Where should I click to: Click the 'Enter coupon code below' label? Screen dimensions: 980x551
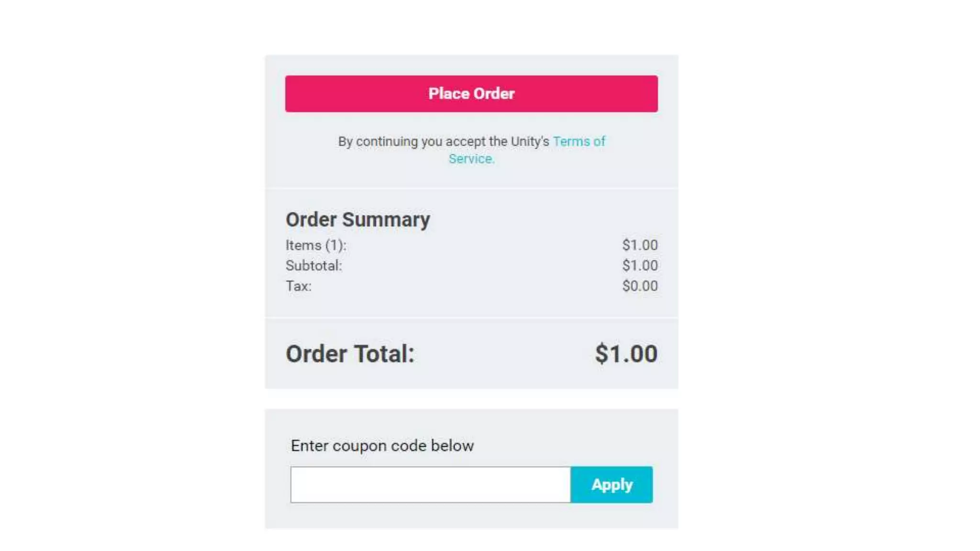(x=382, y=446)
